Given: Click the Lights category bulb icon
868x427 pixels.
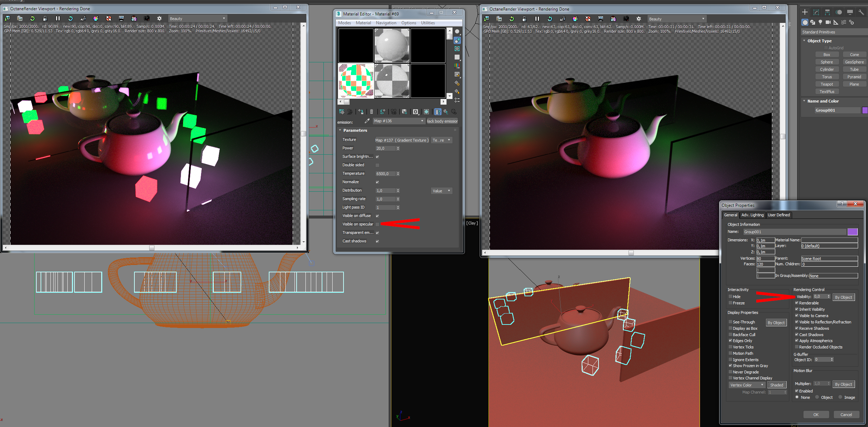Looking at the screenshot, I should [820, 22].
